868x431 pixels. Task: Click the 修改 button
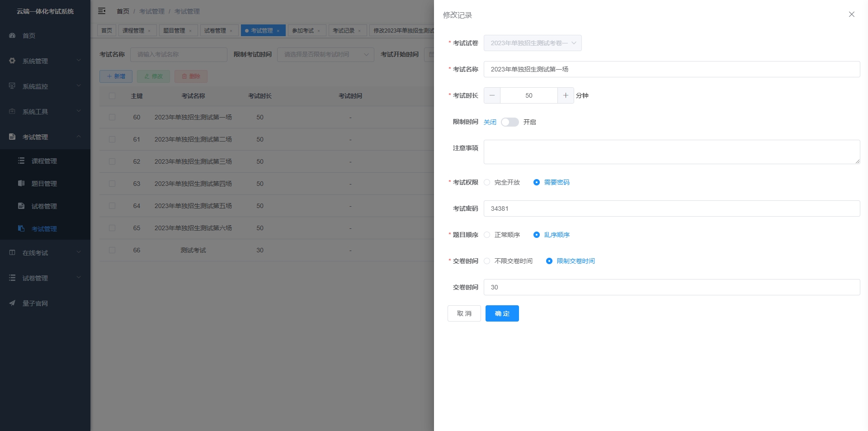tap(153, 76)
